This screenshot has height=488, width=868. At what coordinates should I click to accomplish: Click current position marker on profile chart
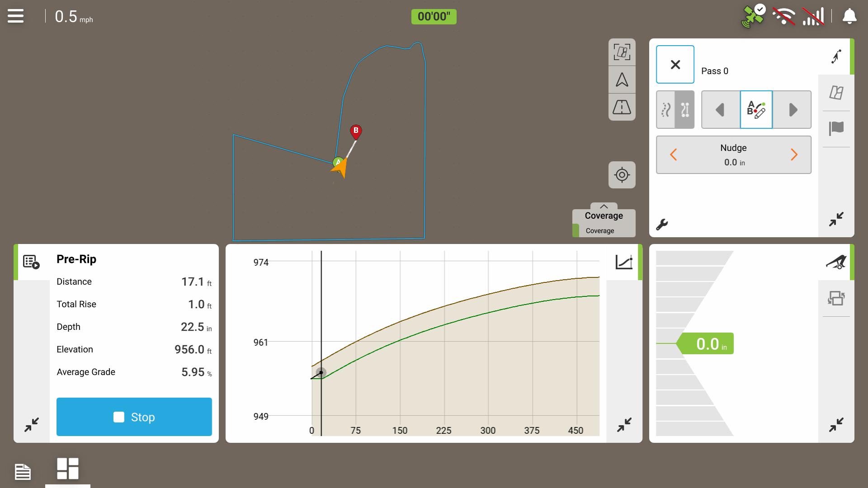coord(321,372)
